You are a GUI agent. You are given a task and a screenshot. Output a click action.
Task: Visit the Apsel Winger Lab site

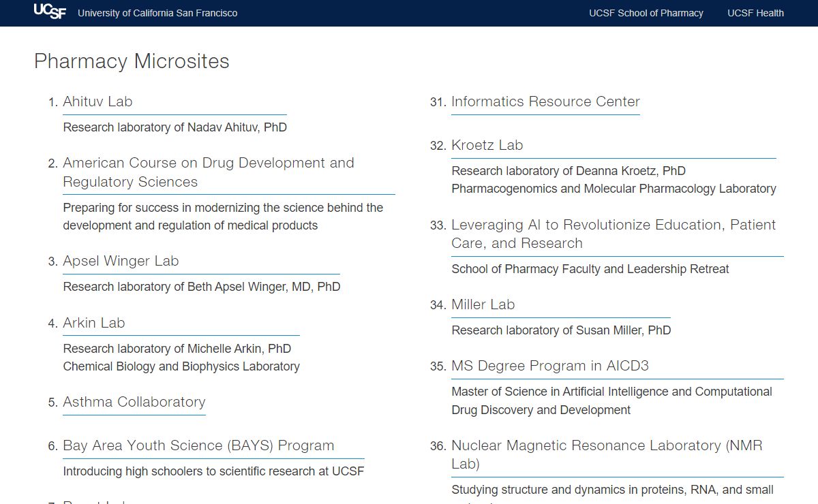[x=121, y=261]
